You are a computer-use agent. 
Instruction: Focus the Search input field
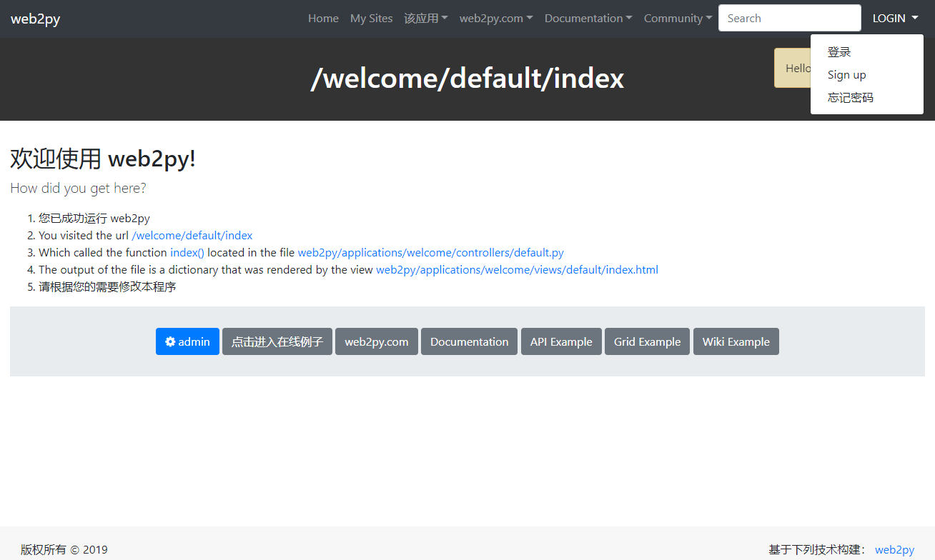point(790,18)
